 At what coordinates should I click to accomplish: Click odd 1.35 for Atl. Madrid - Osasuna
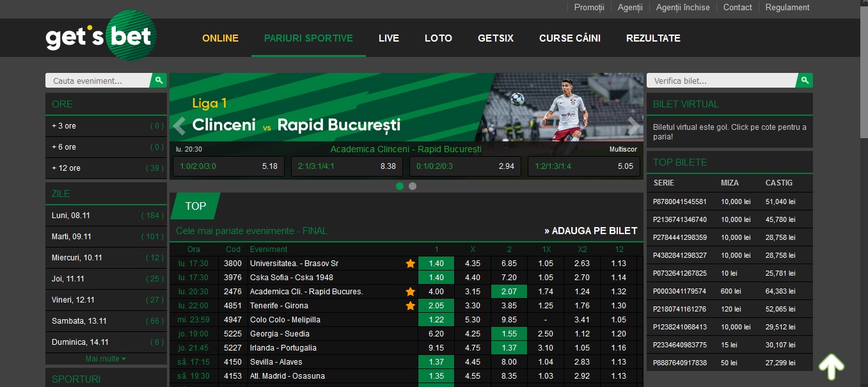tap(436, 376)
